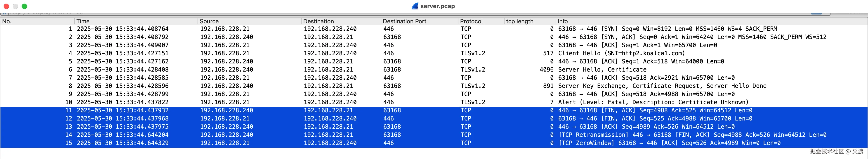This screenshot has width=868, height=159.
Task: Select packet 2 [SYN, ACK] info text
Action: tap(692, 37)
